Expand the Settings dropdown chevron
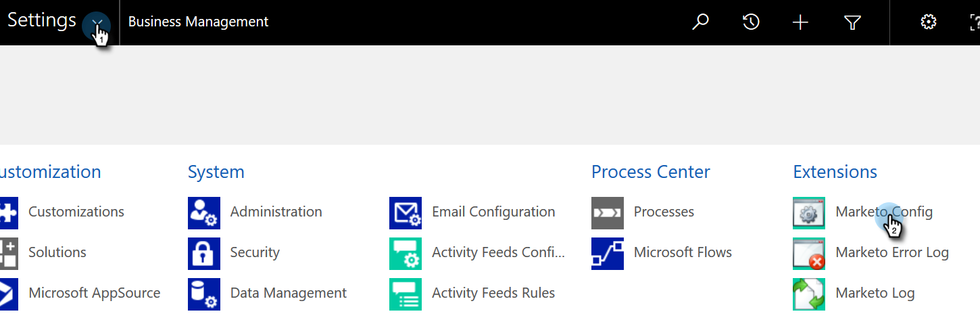This screenshot has width=980, height=318. point(98,23)
